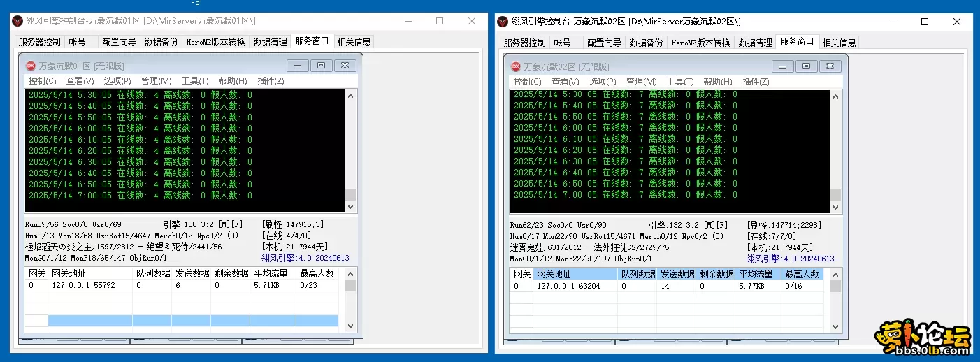This screenshot has width=980, height=362.
Task: Open 查看(V) menu in 02区 window
Action: click(x=565, y=81)
